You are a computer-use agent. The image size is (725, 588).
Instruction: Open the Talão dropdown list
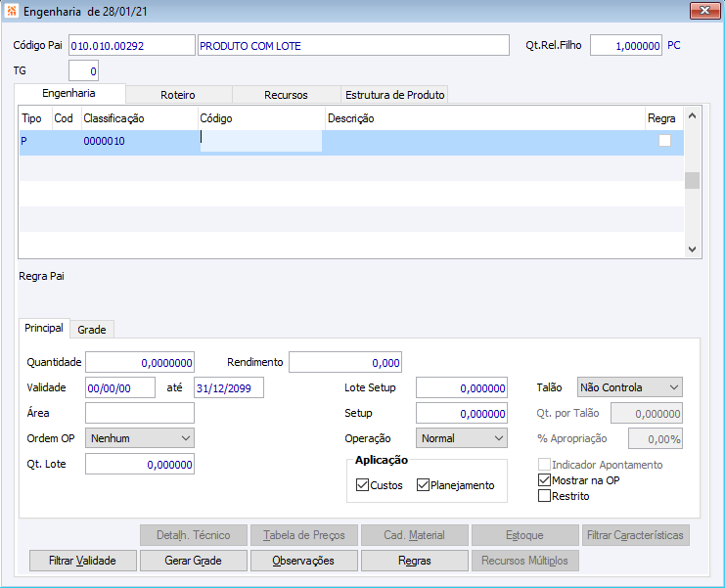click(629, 387)
